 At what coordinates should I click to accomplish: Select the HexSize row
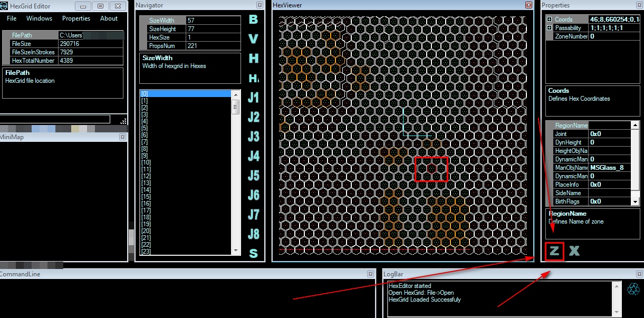pos(189,37)
